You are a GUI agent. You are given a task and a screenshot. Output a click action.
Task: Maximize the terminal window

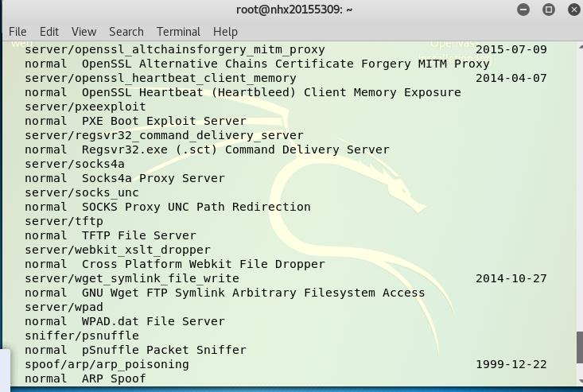pos(549,10)
